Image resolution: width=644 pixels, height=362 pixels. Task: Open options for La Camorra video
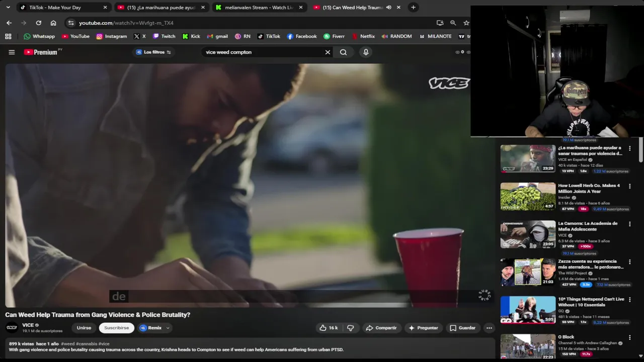629,224
